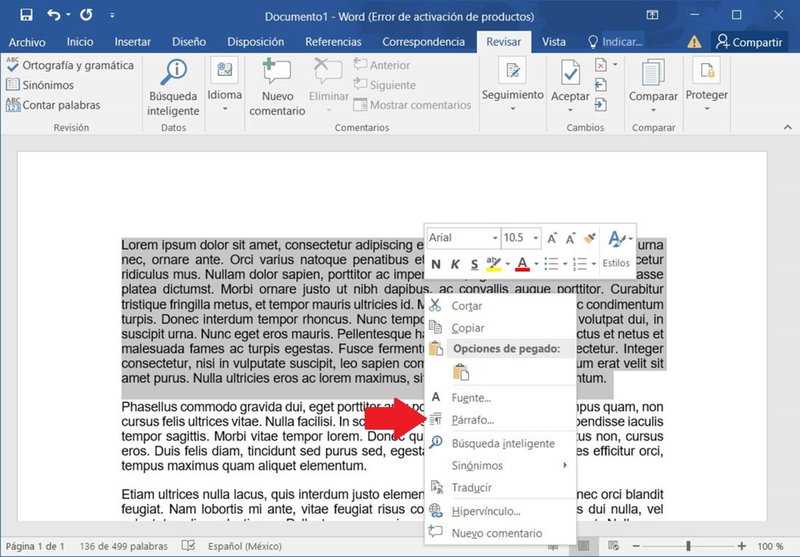Apply red font color
Image resolution: width=800 pixels, height=557 pixels.
pos(522,264)
